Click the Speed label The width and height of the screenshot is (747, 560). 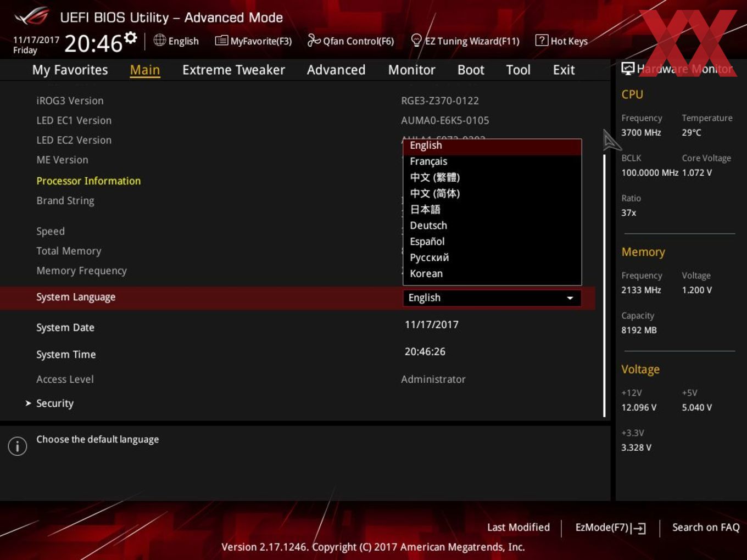click(51, 232)
